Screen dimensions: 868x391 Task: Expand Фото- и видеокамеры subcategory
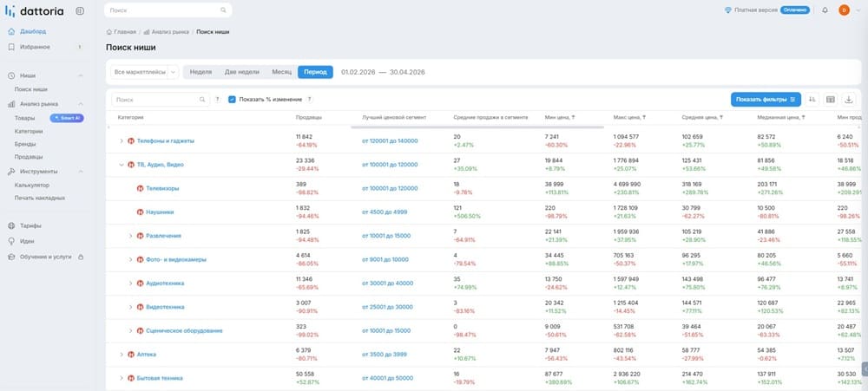point(131,260)
